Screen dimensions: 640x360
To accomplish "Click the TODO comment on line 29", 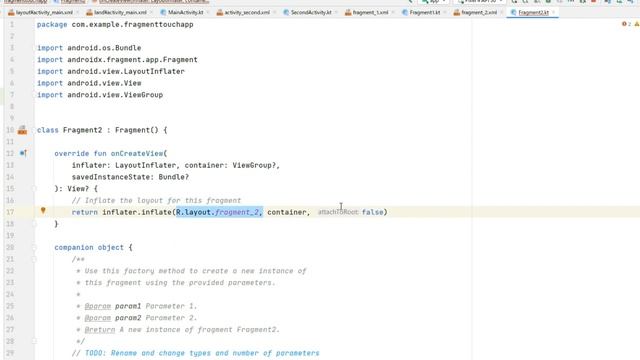I will 196,353.
